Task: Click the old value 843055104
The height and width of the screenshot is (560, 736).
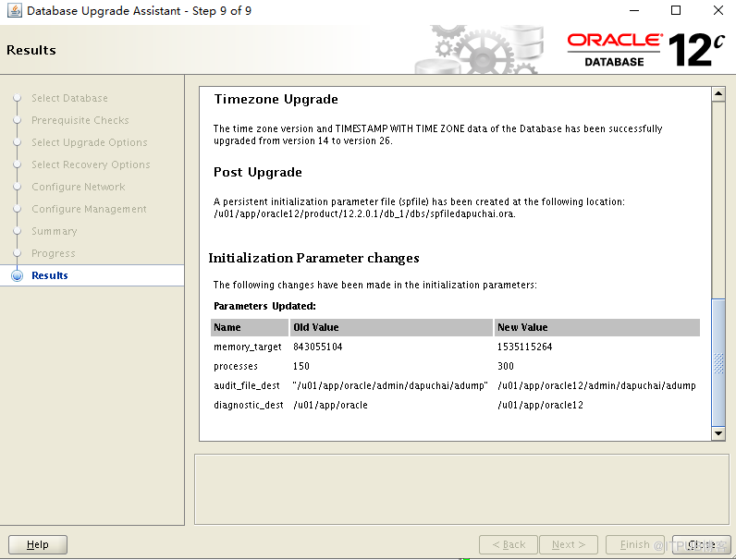Action: pyautogui.click(x=318, y=347)
